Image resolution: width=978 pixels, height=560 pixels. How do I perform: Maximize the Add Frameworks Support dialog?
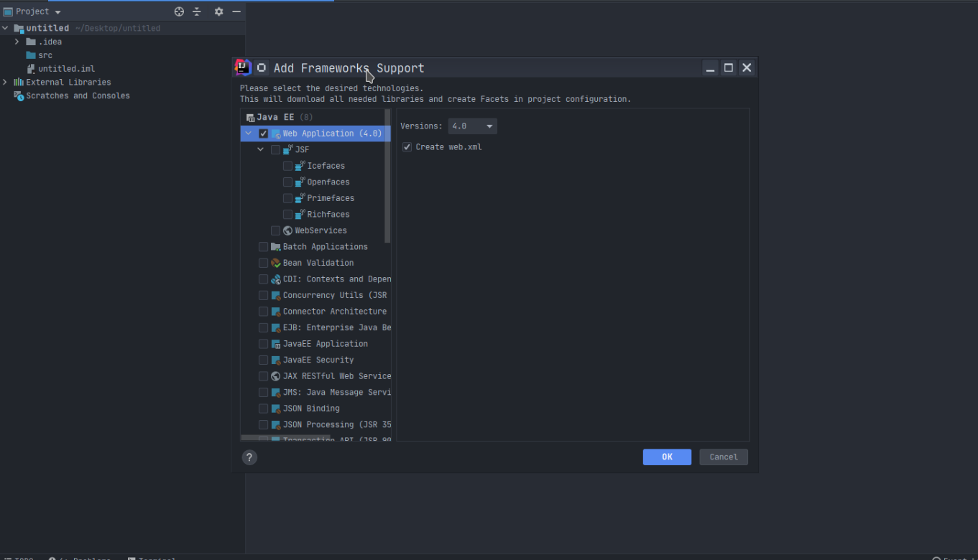[729, 67]
